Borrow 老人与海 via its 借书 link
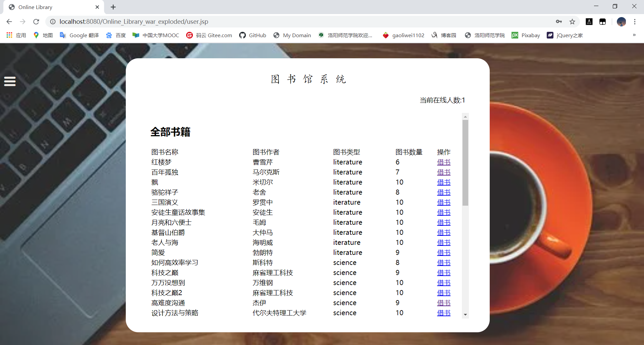This screenshot has width=644, height=345. pos(443,243)
